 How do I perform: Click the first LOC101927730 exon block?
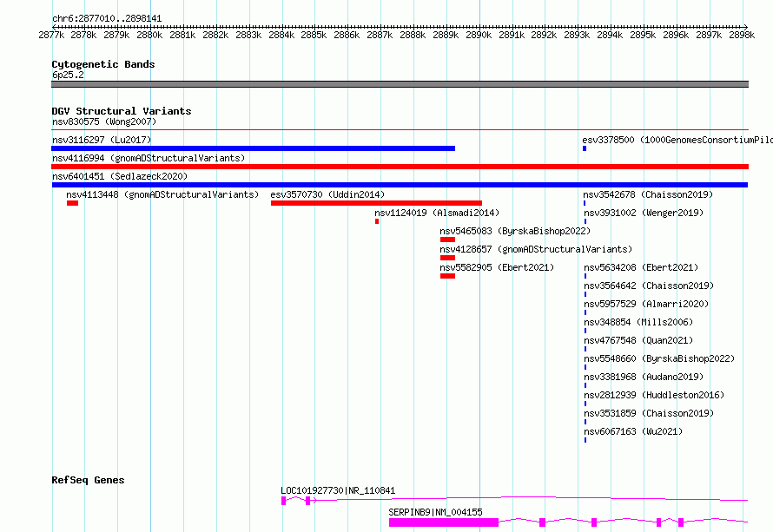pyautogui.click(x=283, y=501)
